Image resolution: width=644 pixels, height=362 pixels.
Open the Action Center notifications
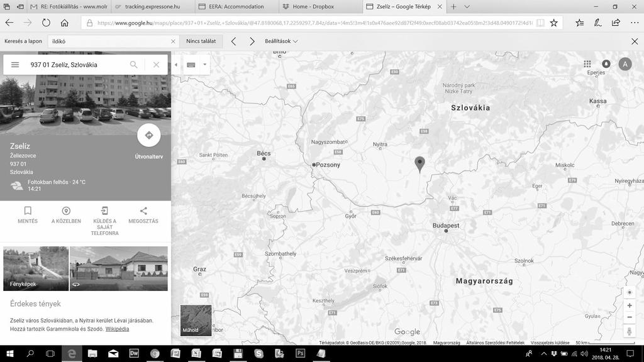tap(630, 353)
